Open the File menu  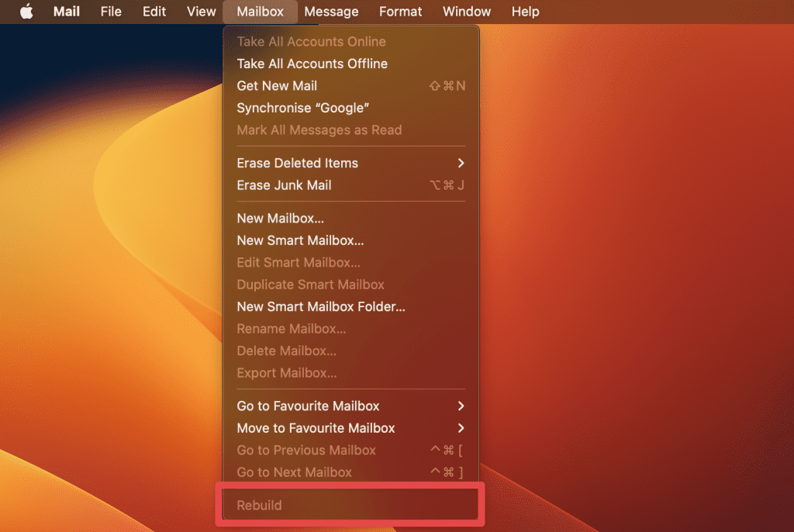pos(111,11)
